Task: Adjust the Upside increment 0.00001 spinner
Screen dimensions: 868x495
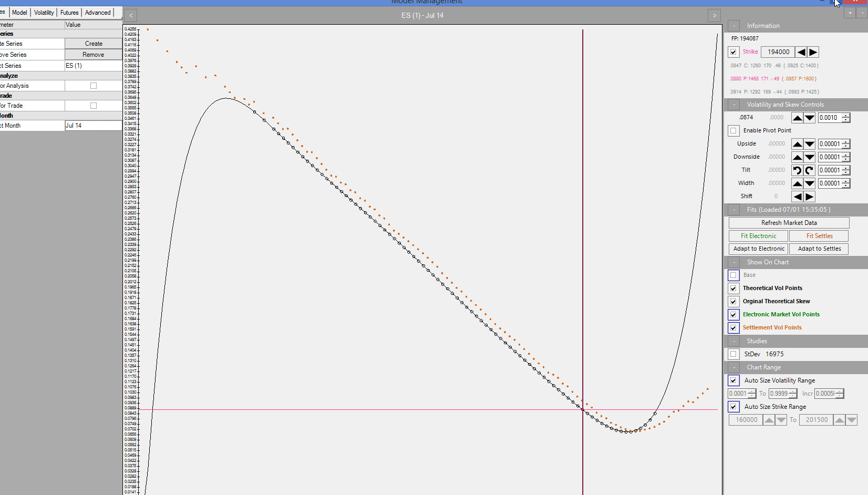Action: tap(845, 144)
